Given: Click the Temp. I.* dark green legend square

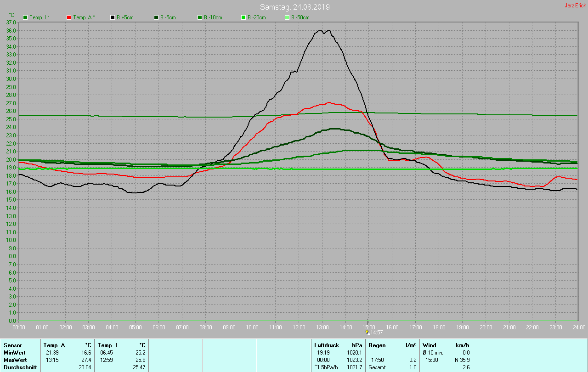Looking at the screenshot, I should point(25,17).
